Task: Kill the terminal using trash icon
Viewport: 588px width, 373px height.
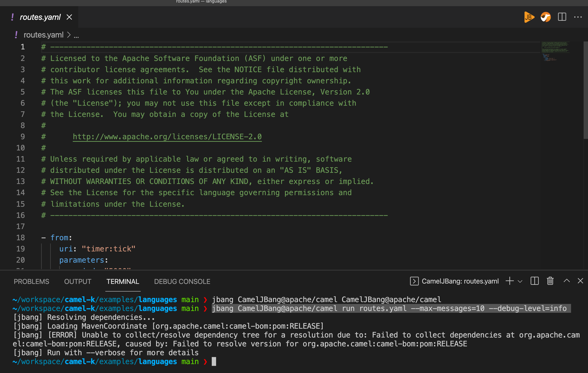Action: click(x=550, y=281)
